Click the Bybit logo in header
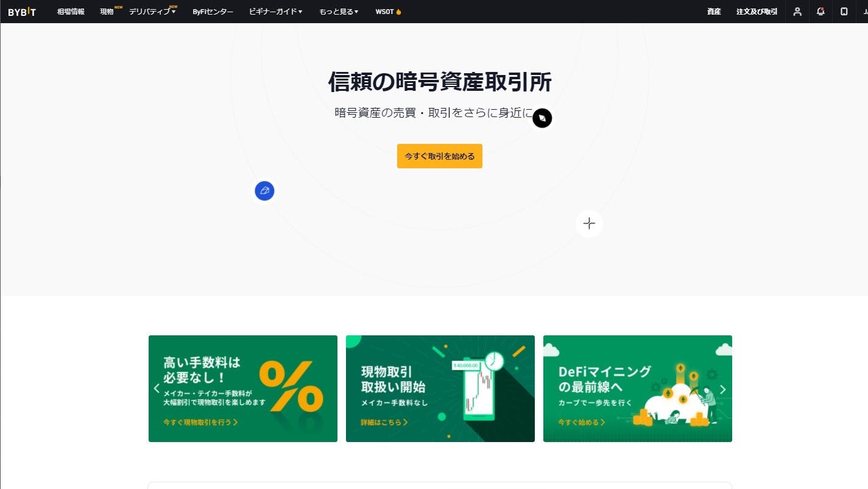The height and width of the screenshot is (489, 868). click(22, 12)
